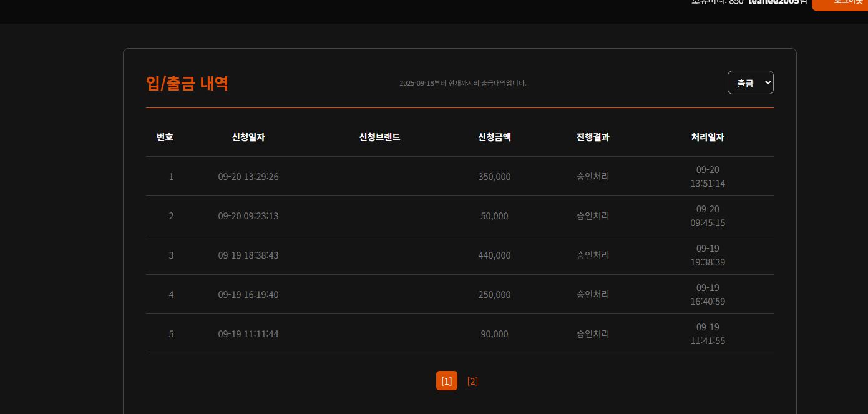Select current page [1] in pagination
The width and height of the screenshot is (868, 414).
[x=446, y=381]
